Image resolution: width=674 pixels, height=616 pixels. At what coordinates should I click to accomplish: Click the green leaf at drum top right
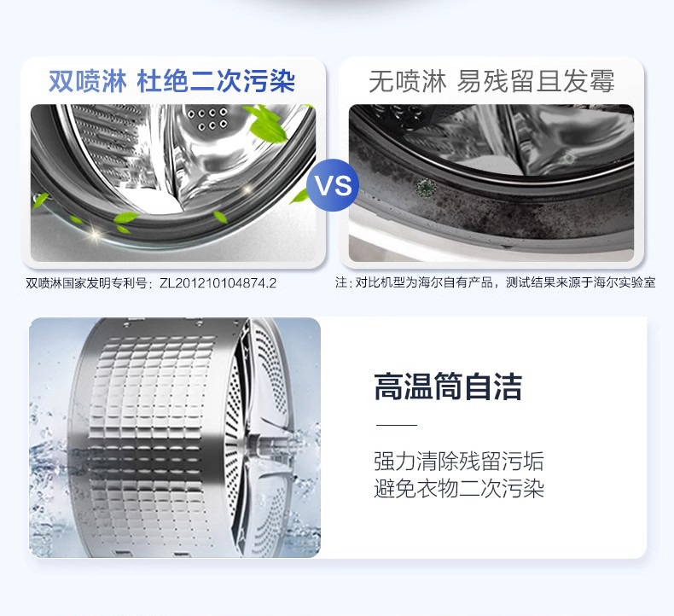click(264, 124)
